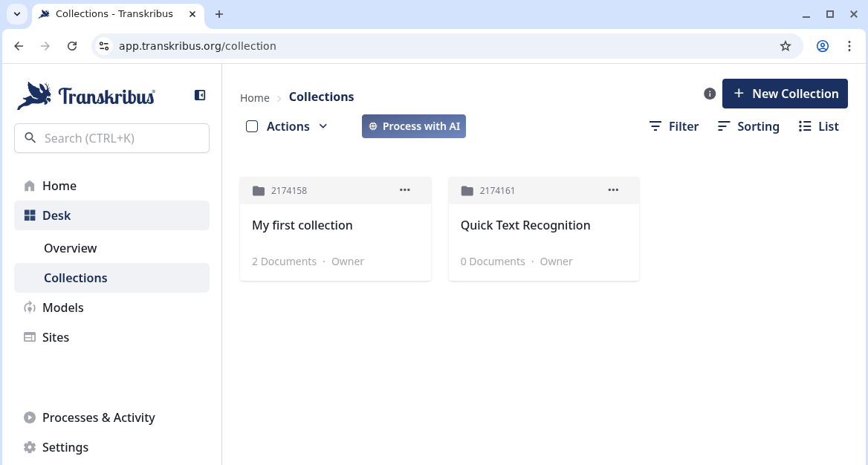This screenshot has height=465, width=868.
Task: Open Chrome's three-dot browser menu
Action: click(x=849, y=46)
